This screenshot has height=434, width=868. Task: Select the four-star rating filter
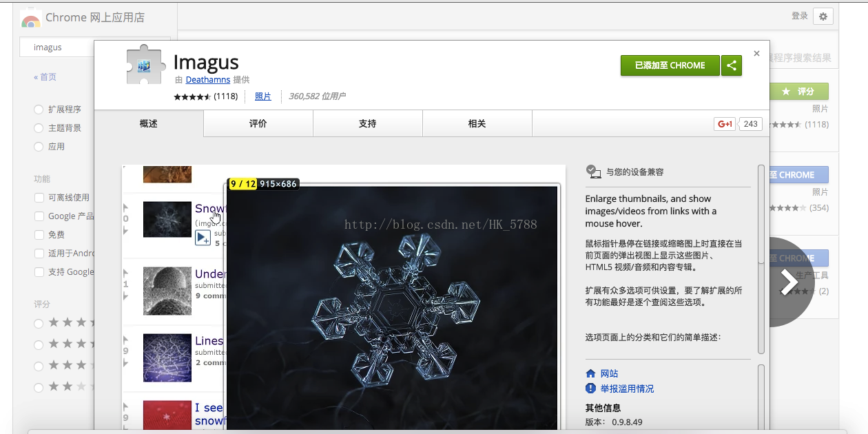[39, 345]
